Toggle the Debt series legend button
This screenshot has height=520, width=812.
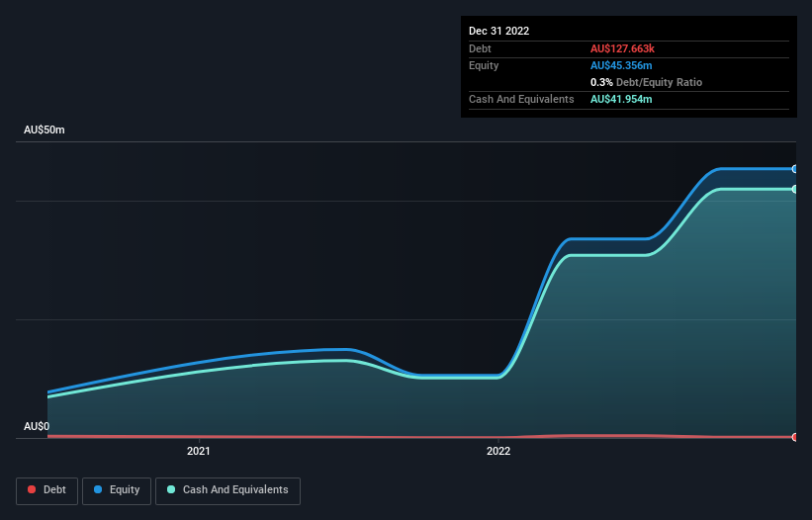tap(47, 490)
